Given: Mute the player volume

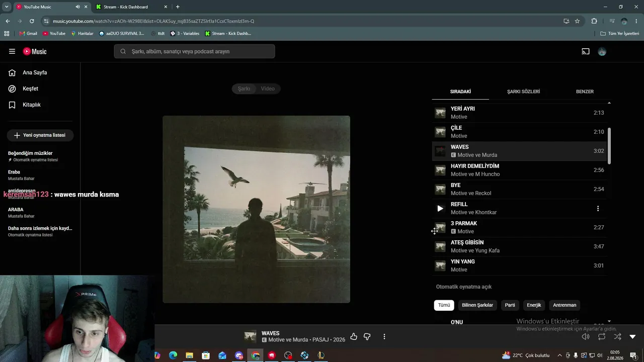Looking at the screenshot, I should (586, 336).
